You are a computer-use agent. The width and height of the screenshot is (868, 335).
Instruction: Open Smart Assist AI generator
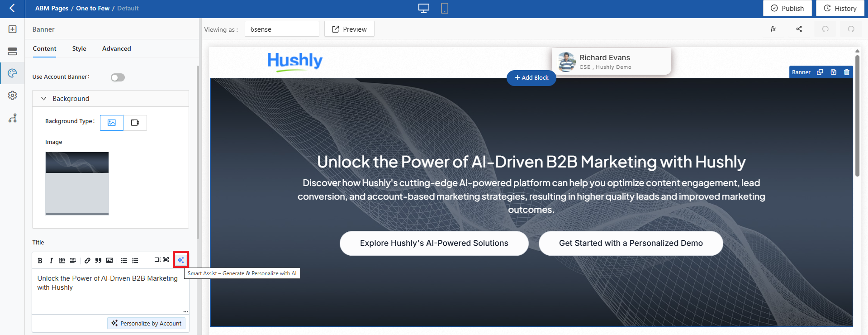coord(181,260)
